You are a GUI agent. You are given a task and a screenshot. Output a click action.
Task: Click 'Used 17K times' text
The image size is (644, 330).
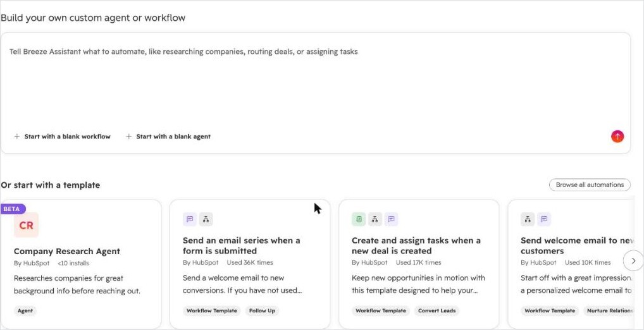(x=419, y=263)
